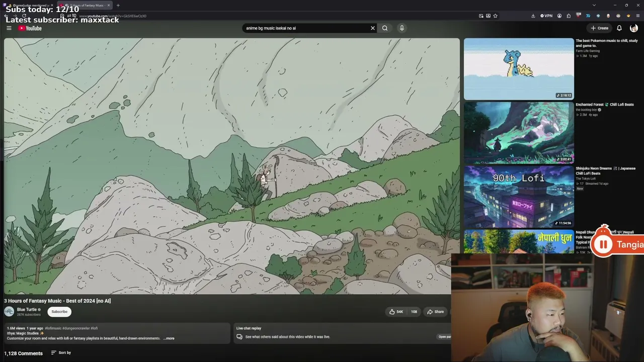This screenshot has width=644, height=362.
Task: Visit the bootleg boy channel
Action: tap(586, 110)
